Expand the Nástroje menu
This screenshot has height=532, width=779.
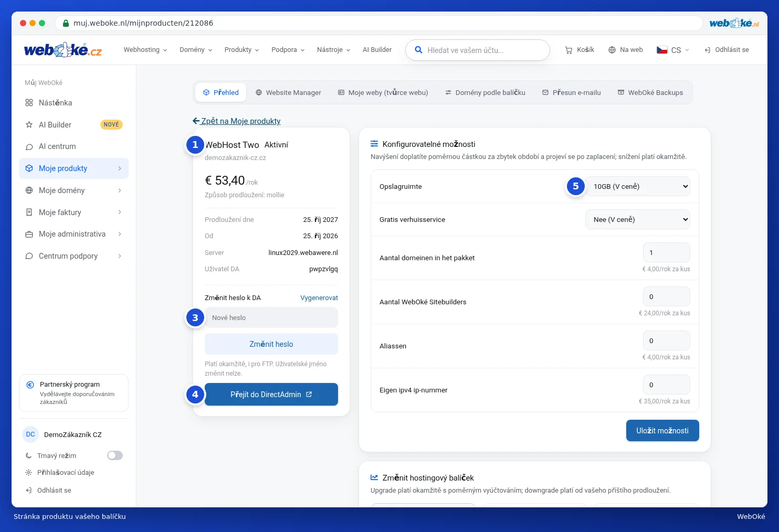point(333,50)
